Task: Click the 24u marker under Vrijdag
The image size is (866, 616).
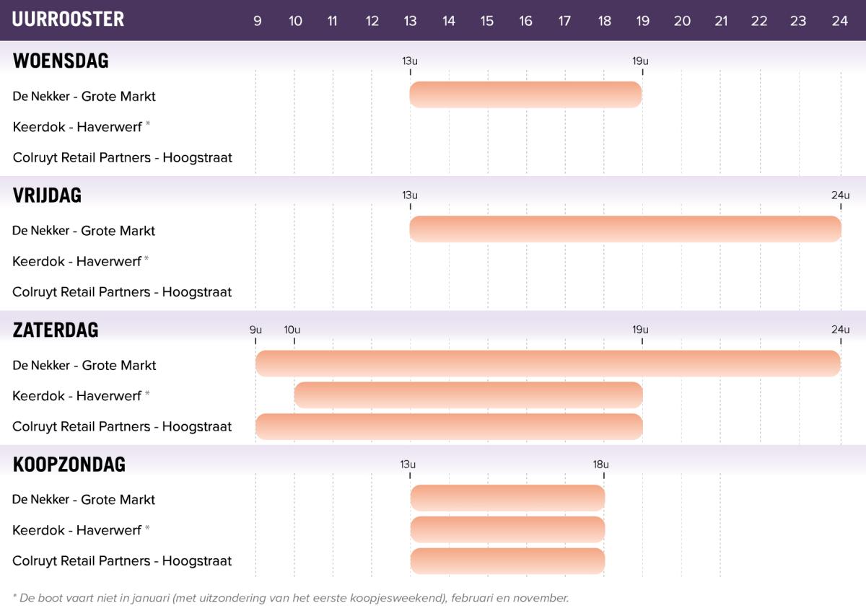Action: tap(840, 195)
